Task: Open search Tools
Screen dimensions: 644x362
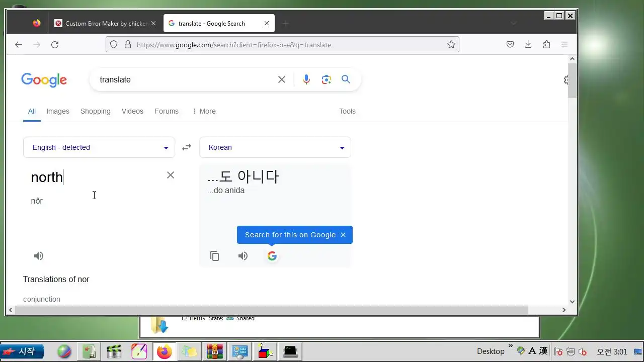Action: coord(347,111)
